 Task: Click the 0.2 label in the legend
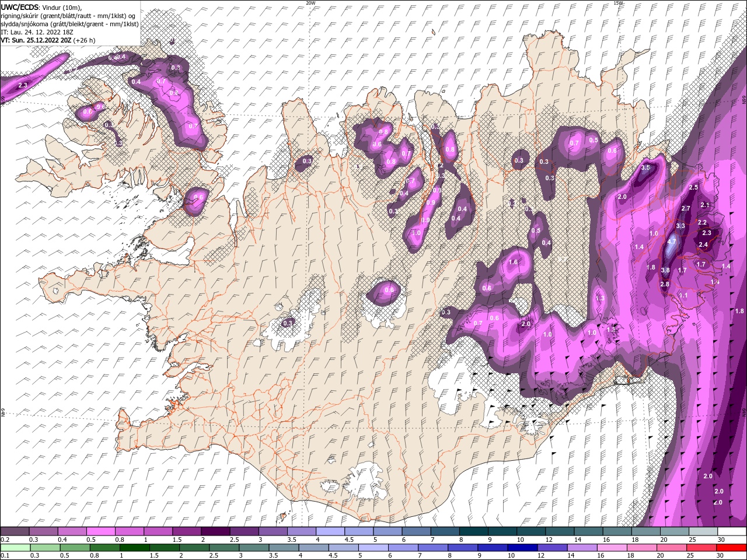click(x=4, y=540)
